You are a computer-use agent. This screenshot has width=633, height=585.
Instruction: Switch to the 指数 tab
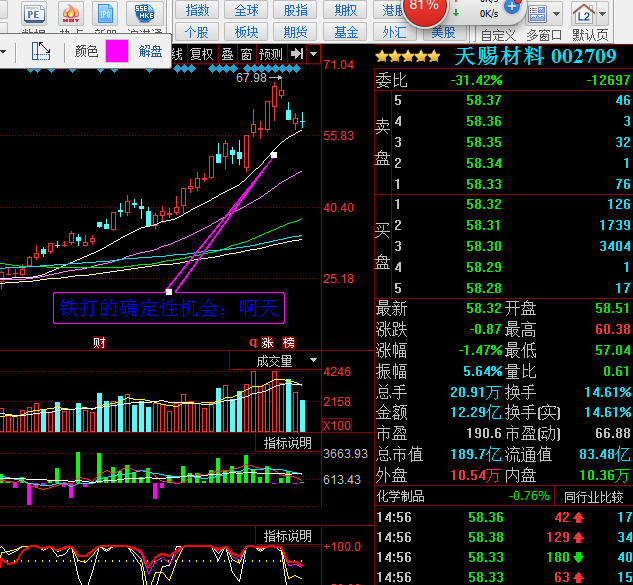click(197, 10)
